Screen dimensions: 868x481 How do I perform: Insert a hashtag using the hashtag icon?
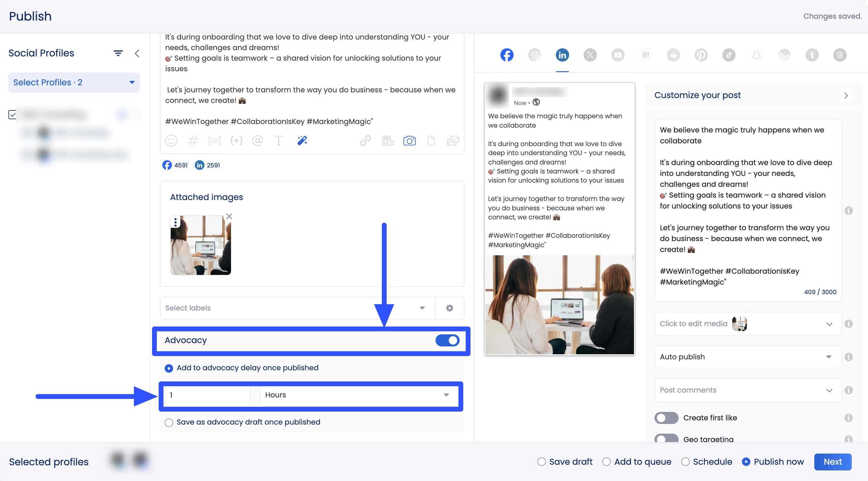[x=193, y=141]
